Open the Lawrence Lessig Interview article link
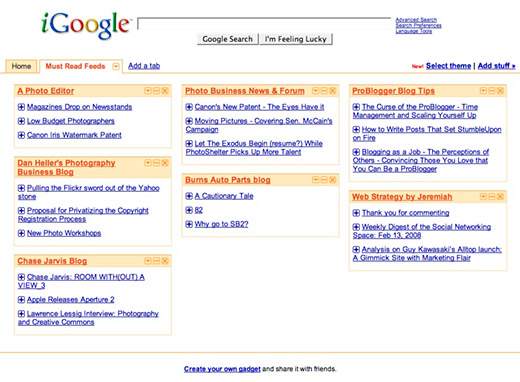Viewport: 520px width, 382px height. coord(88,318)
